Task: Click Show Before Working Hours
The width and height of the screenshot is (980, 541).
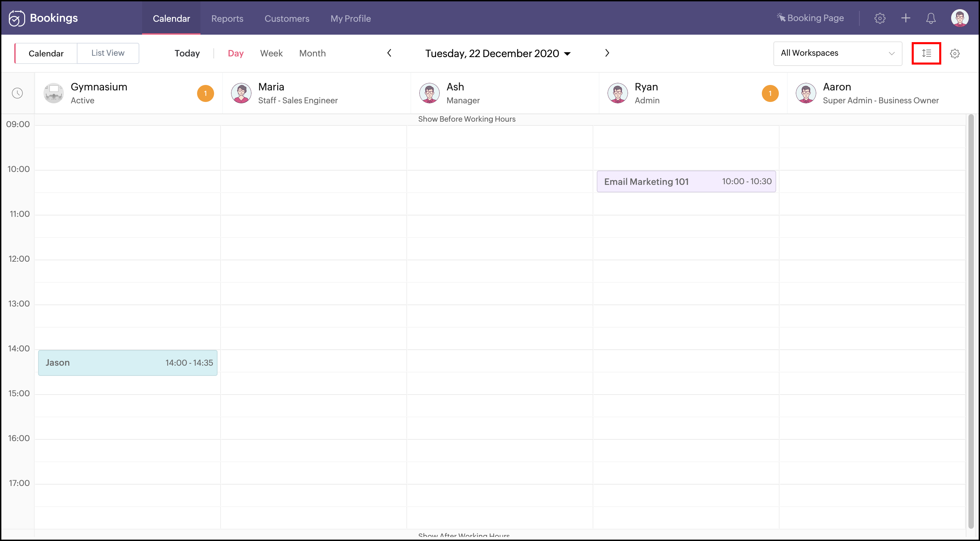Action: pos(467,119)
